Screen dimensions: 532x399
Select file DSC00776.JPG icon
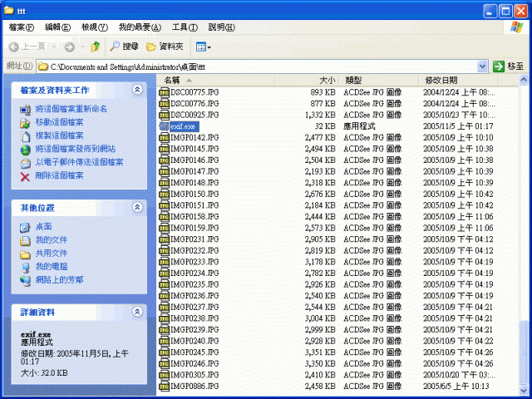(165, 103)
